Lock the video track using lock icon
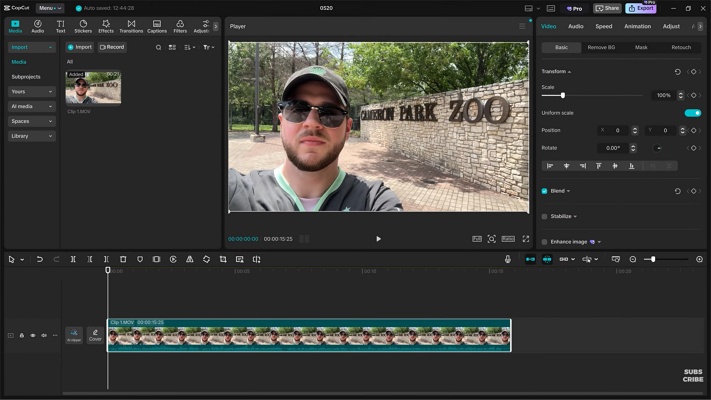Viewport: 711px width, 400px height. click(x=22, y=336)
